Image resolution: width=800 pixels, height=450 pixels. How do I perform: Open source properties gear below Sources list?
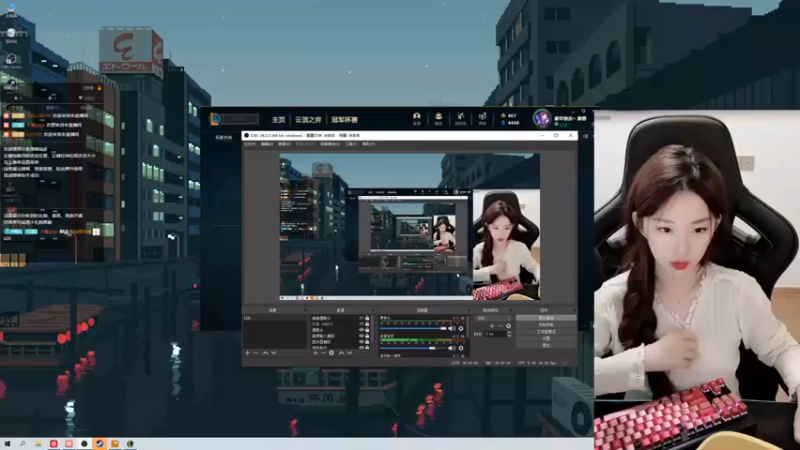(332, 353)
